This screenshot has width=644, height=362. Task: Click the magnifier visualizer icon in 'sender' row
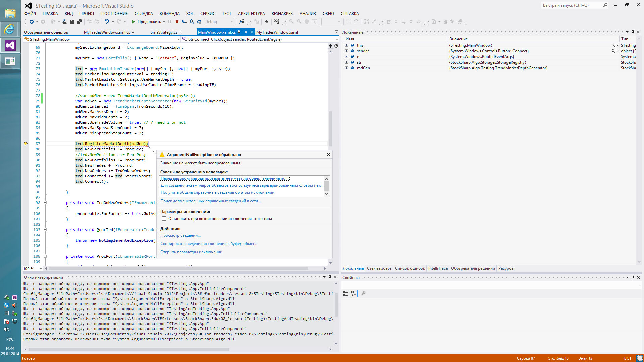613,51
